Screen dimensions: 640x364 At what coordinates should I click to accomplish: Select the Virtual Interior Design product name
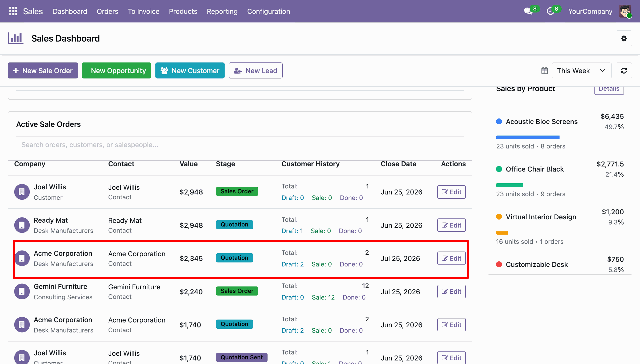541,217
